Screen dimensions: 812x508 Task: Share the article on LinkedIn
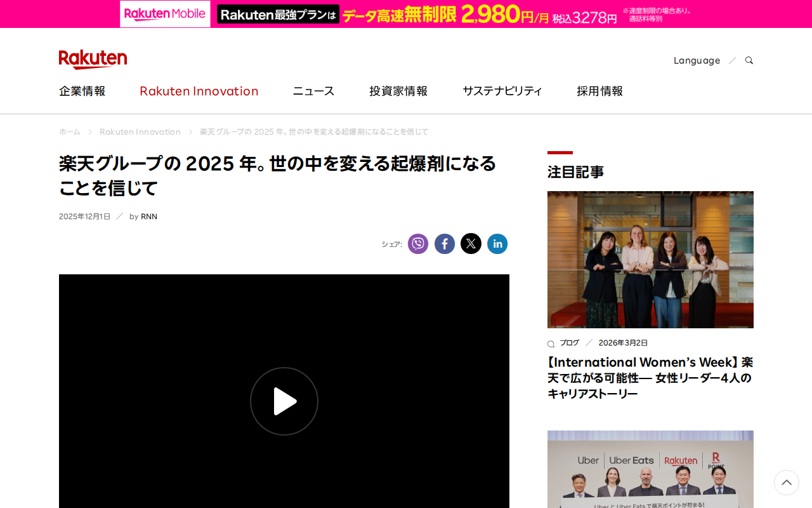coord(497,243)
